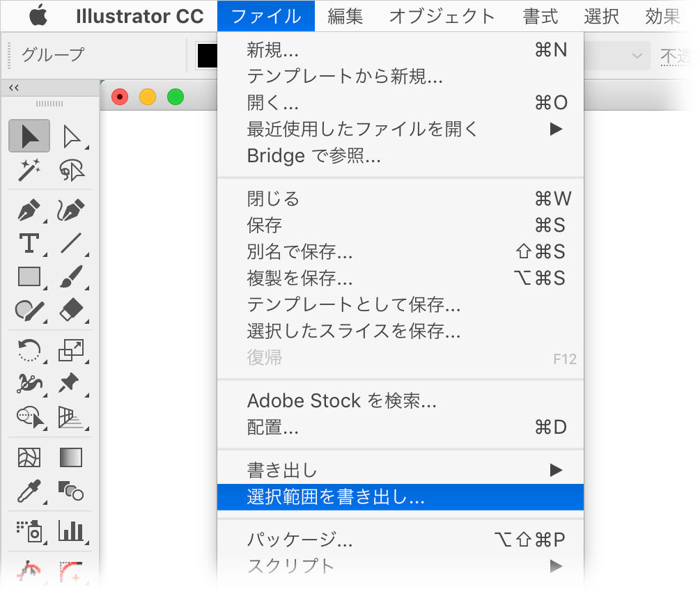Viewport: 700px width, 596px height.
Task: Choose テンプレートとして保存...
Action: coord(400,305)
